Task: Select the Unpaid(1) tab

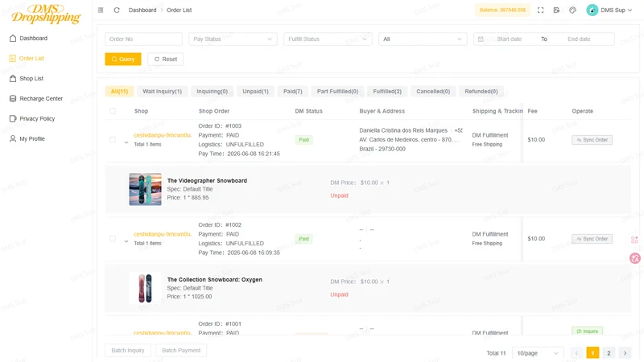Action: tap(255, 91)
